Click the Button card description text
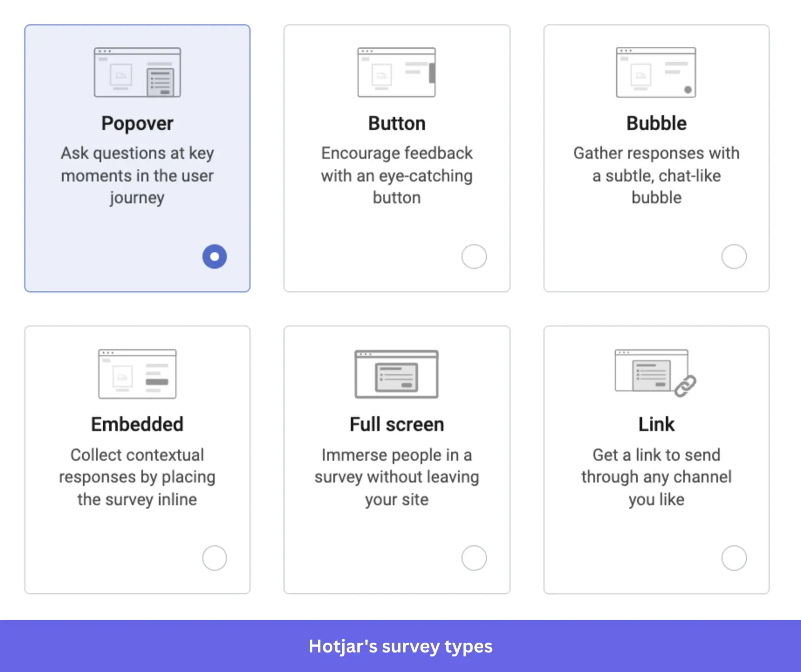This screenshot has width=801, height=672. click(396, 175)
